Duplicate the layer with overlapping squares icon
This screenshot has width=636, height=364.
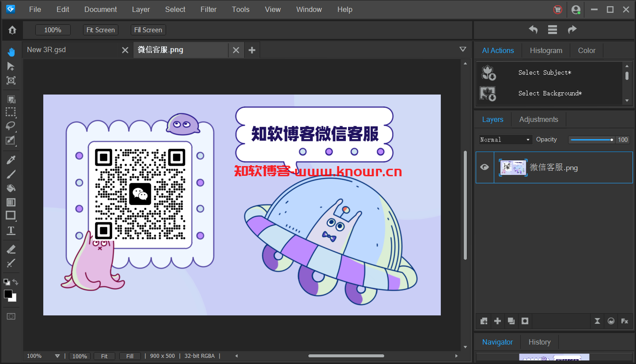click(x=511, y=321)
